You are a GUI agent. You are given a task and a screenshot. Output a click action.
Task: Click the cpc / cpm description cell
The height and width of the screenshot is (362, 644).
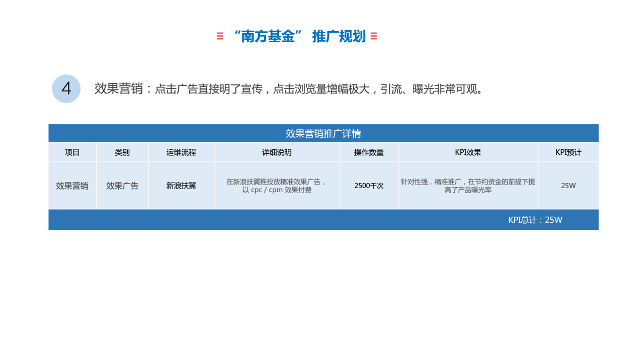pos(277,186)
